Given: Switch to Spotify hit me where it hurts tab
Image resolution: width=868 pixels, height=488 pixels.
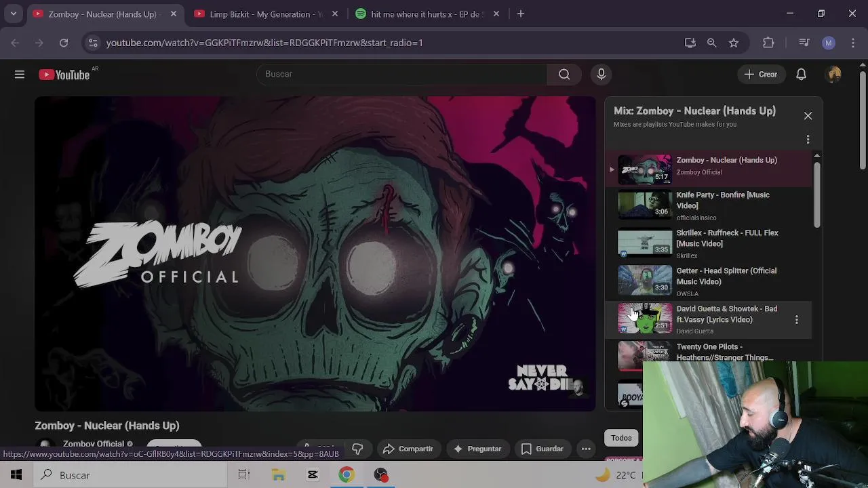Looking at the screenshot, I should [427, 14].
